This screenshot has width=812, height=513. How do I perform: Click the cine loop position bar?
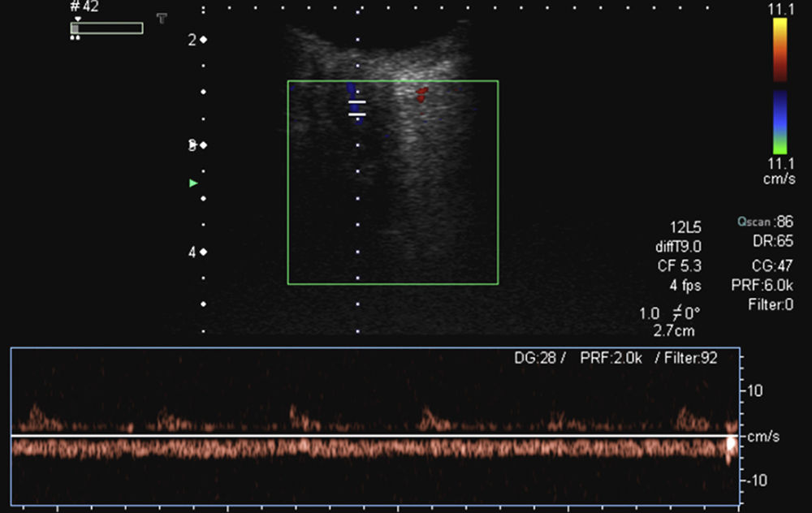pos(107,28)
